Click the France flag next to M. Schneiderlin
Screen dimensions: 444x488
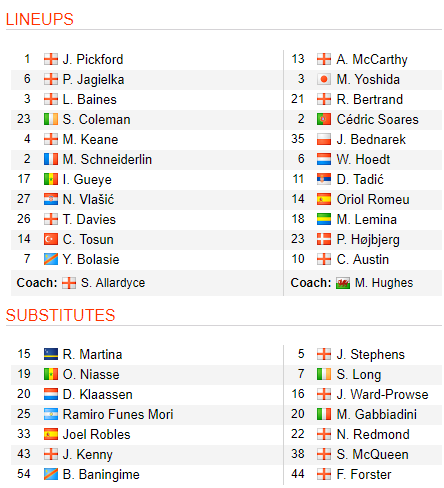(x=51, y=159)
